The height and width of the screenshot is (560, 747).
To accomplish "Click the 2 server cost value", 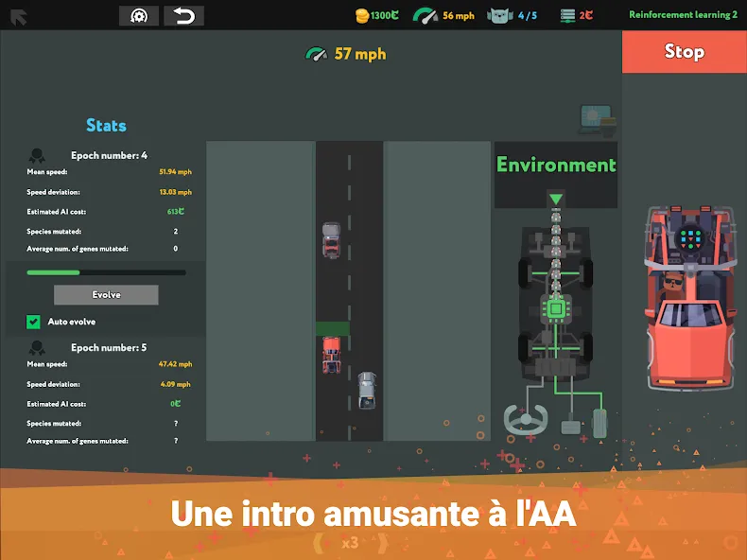I will pos(586,16).
